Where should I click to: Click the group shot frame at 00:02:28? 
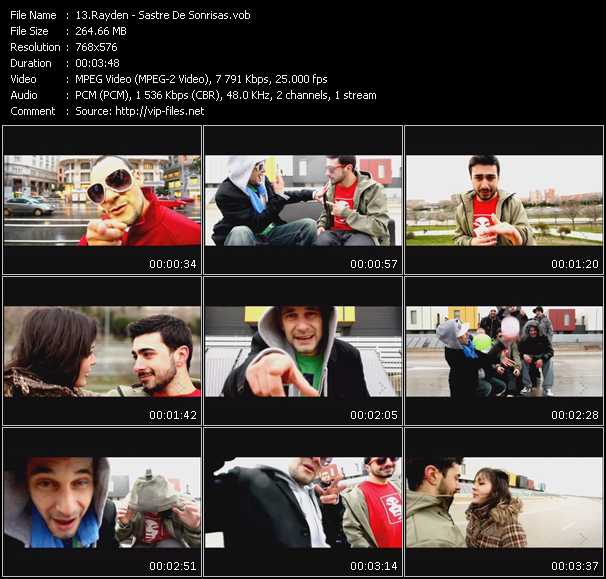click(504, 351)
